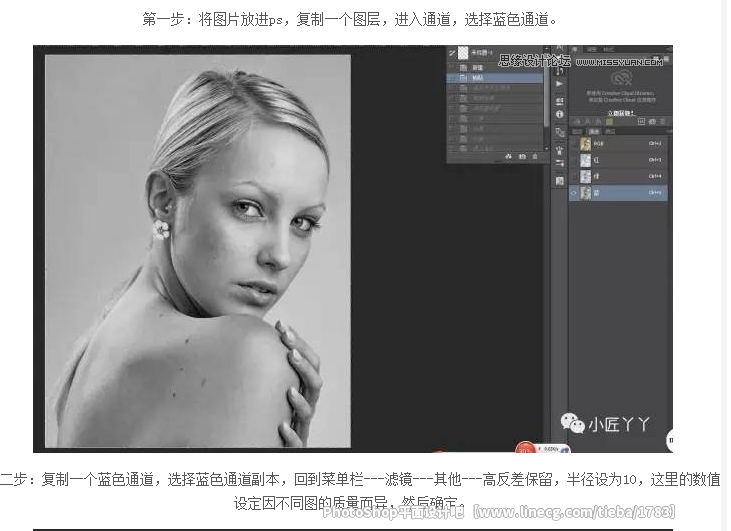
Task: Click the portrait photo on the canvas
Action: pos(198,251)
